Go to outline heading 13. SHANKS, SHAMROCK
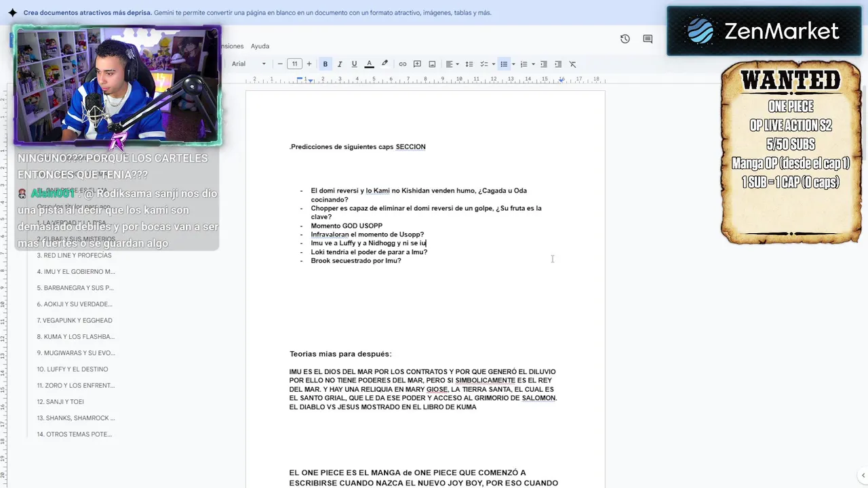This screenshot has width=868, height=488. coord(76,418)
